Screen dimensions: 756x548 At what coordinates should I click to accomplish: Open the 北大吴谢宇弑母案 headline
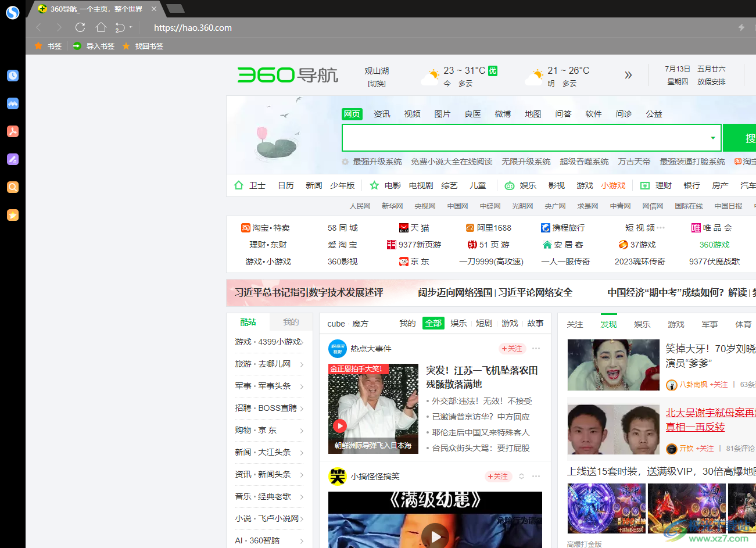(710, 420)
